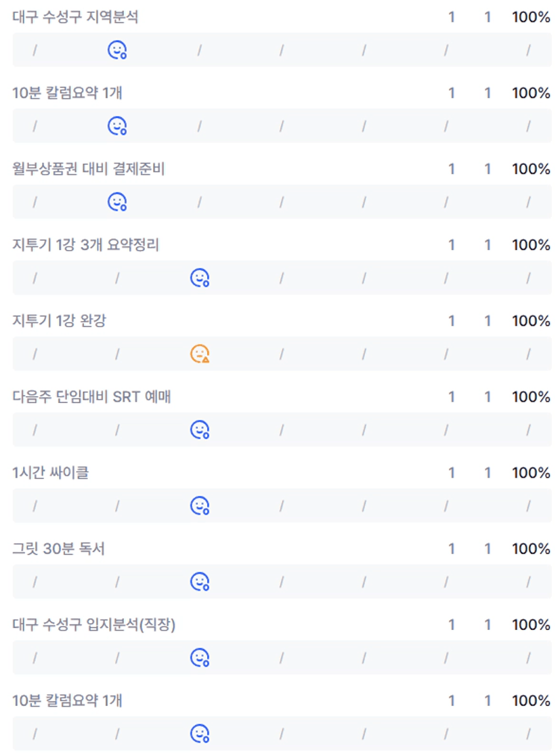Image resolution: width=560 pixels, height=754 pixels.
Task: Click the blue smiley in the 1시간 싸이클 row
Action: click(x=200, y=505)
